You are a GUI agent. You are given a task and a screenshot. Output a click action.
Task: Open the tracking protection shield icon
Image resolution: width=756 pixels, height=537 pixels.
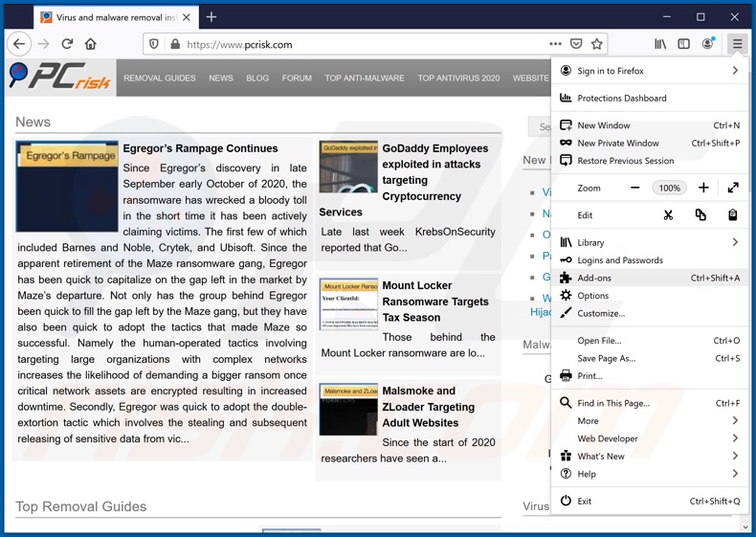154,44
